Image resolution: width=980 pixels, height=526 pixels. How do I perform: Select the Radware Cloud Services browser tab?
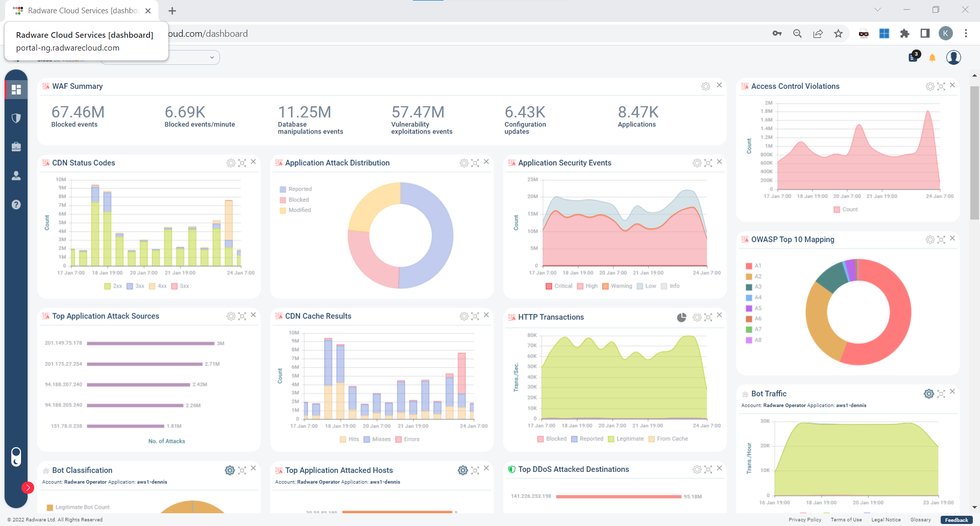point(82,11)
